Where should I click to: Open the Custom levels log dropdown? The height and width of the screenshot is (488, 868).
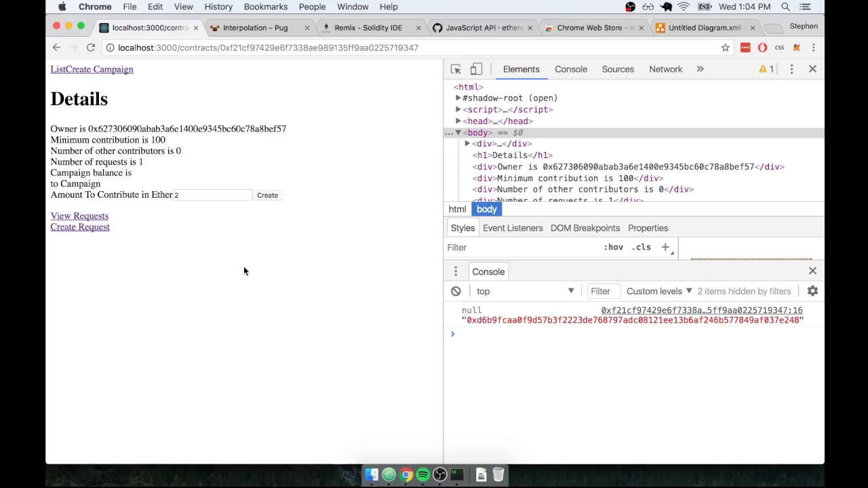coord(658,291)
